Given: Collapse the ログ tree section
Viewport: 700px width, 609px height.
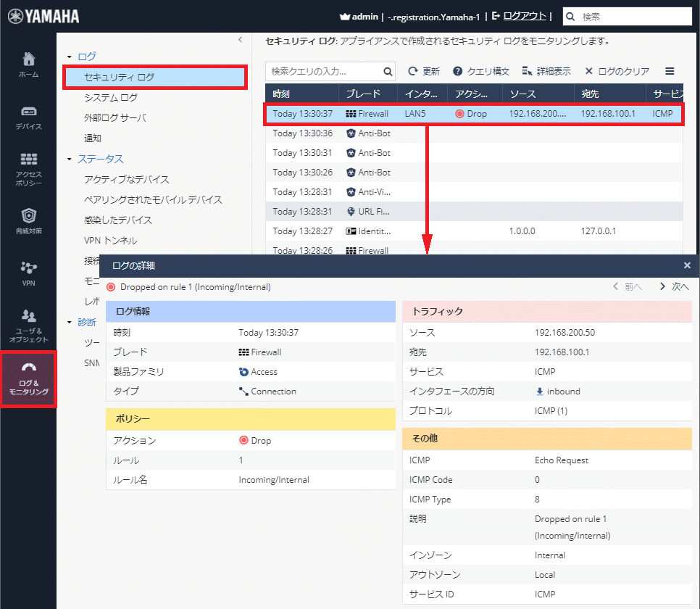Looking at the screenshot, I should pos(70,57).
